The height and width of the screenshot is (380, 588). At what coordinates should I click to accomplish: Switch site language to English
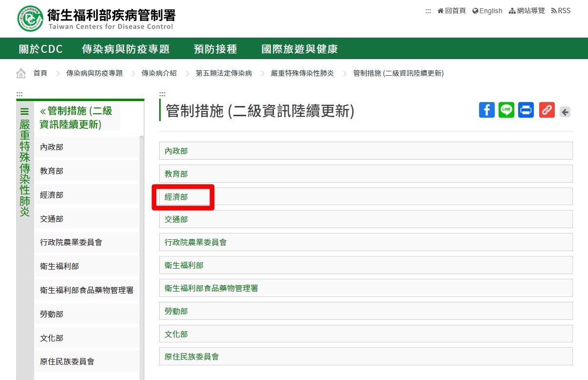487,11
